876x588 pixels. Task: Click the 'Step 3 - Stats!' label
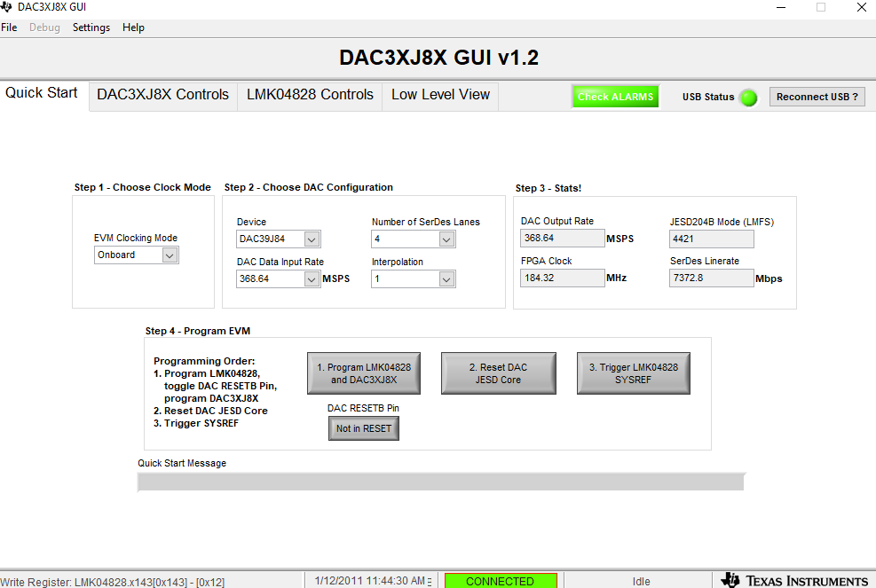coord(548,188)
